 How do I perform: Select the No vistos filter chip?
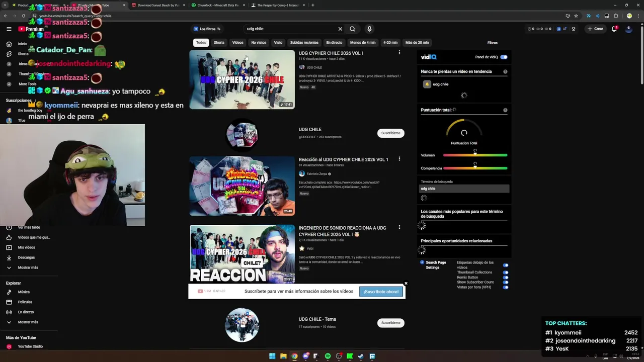click(x=259, y=43)
